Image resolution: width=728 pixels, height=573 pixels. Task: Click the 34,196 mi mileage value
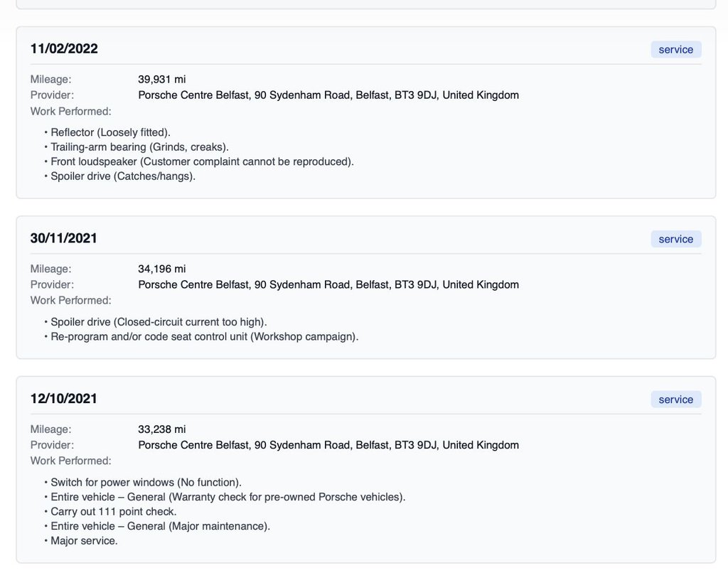coord(161,269)
